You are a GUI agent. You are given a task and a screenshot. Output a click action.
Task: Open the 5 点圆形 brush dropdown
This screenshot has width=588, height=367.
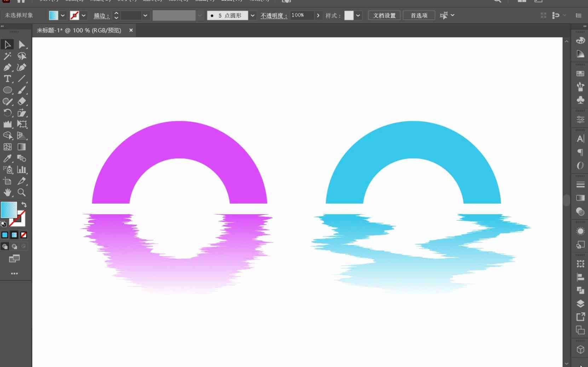pos(252,16)
